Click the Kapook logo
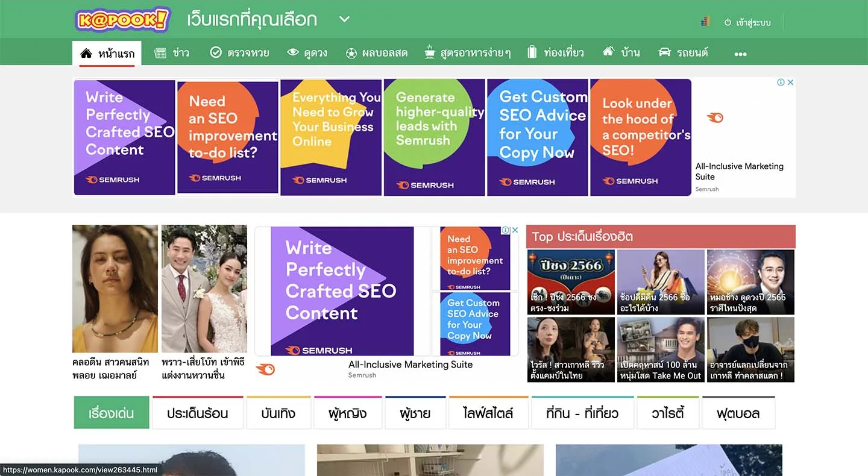 click(122, 19)
